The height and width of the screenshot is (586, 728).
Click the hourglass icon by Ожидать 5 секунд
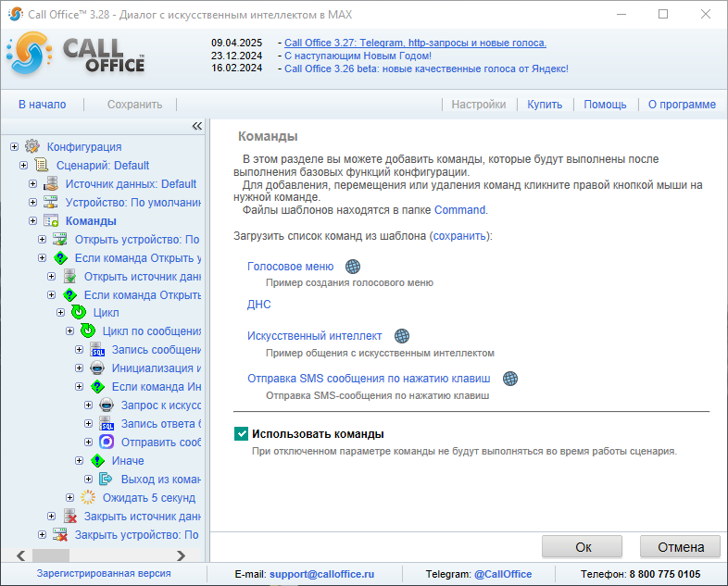click(88, 498)
